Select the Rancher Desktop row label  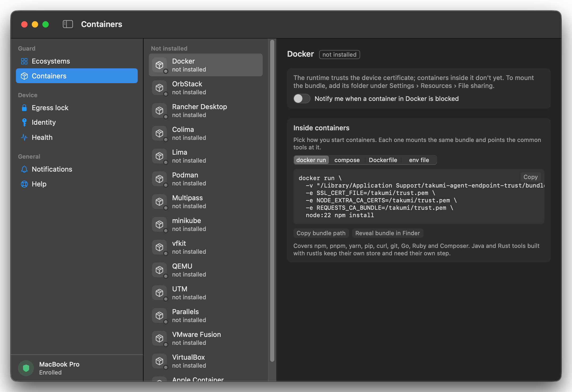point(199,107)
